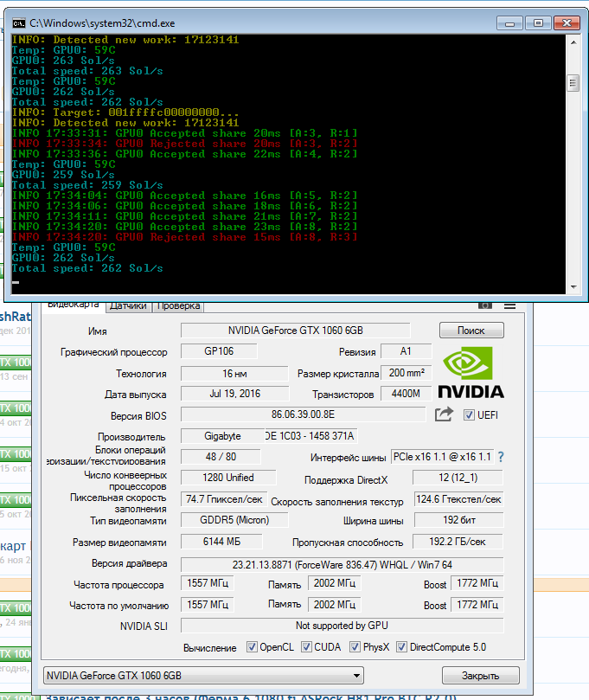Click the '4400M' transistors value

click(406, 394)
